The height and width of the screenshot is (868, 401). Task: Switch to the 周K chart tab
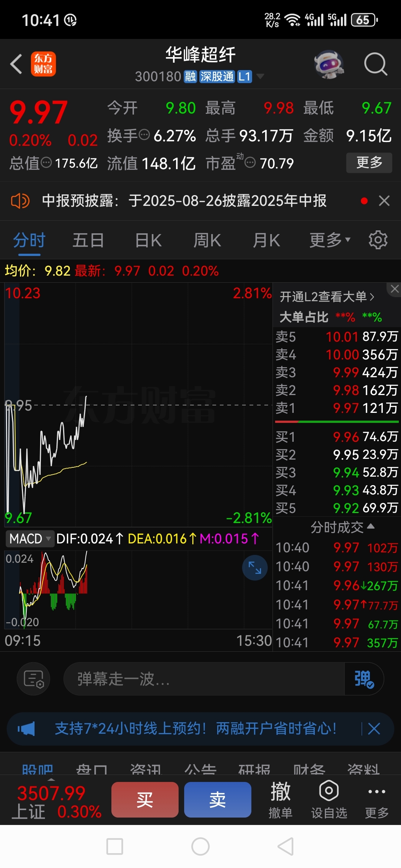click(x=207, y=240)
